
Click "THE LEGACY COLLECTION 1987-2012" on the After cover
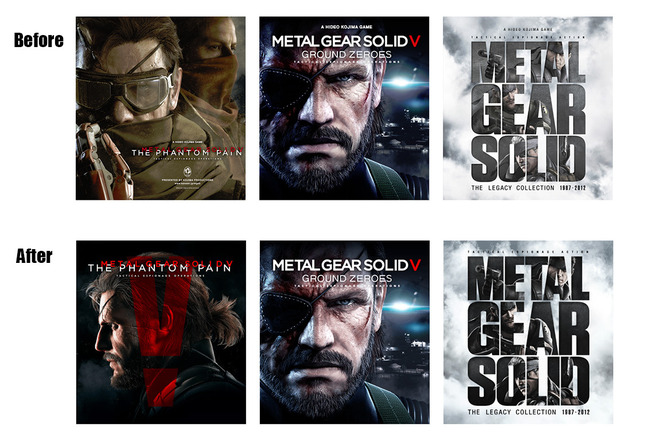[x=529, y=412]
